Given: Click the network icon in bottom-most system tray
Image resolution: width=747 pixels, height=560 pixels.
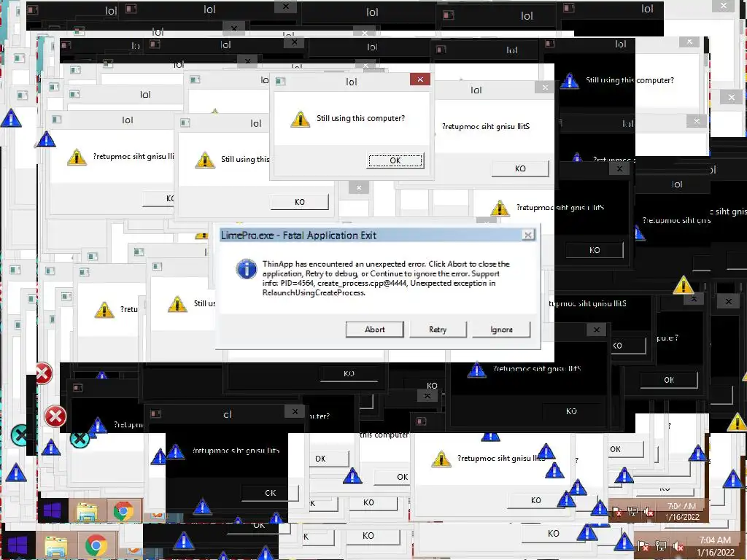Looking at the screenshot, I should (x=661, y=546).
